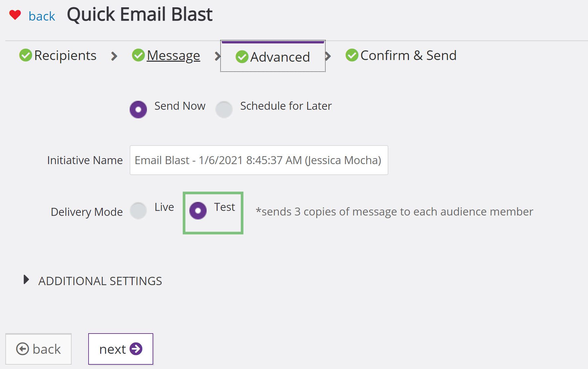Expand the ADDITIONAL SETTINGS disclosure triangle

pos(26,280)
